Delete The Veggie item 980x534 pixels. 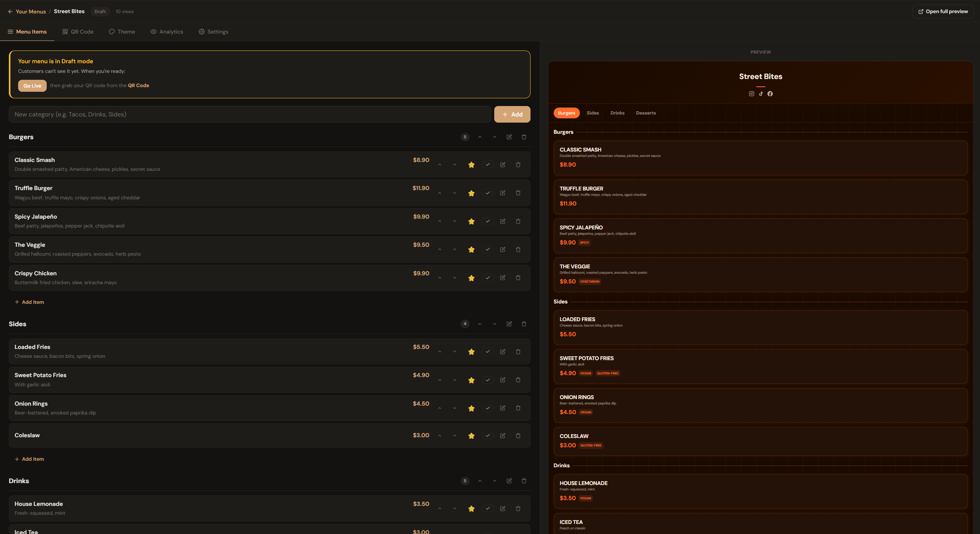518,249
